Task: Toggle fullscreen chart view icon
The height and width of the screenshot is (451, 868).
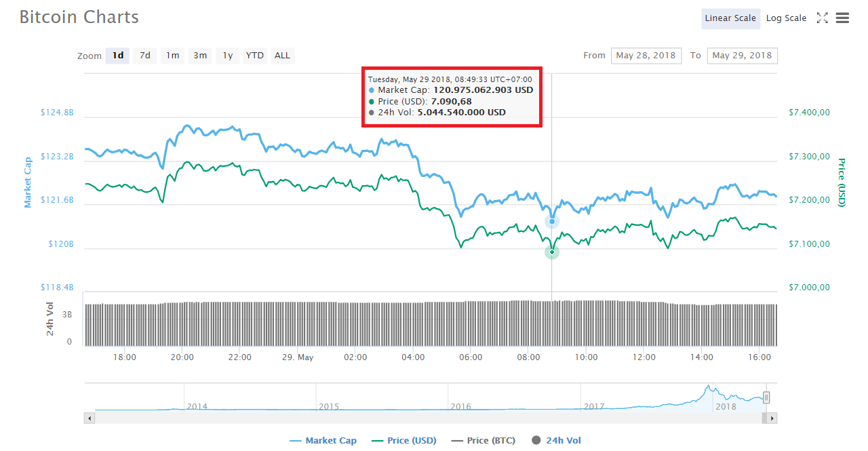Action: tap(822, 18)
